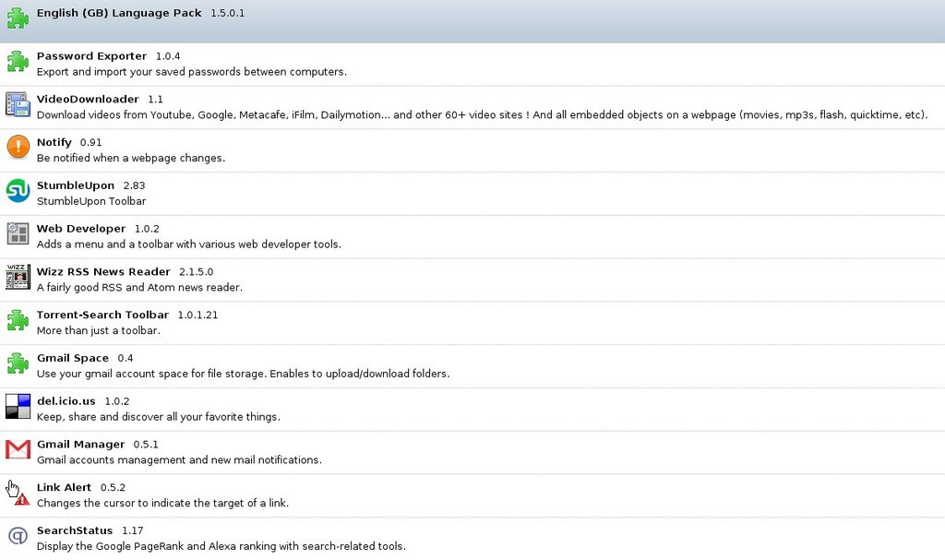Viewport: 945px width, 560px height.
Task: Click Gmail Manager version 0.5.1
Action: (x=146, y=445)
